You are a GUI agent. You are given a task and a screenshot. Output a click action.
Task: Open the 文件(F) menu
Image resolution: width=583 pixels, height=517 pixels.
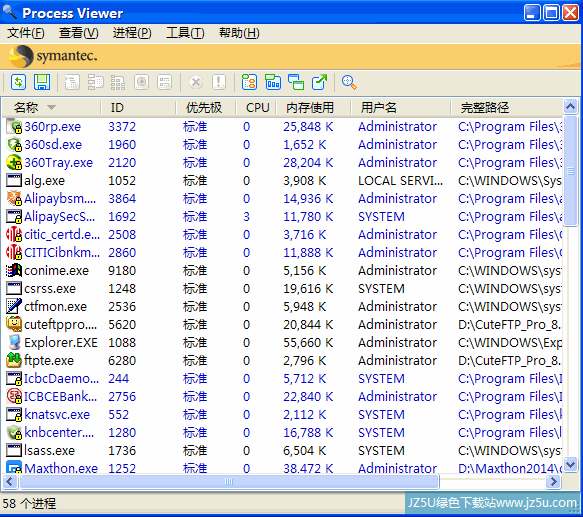tap(26, 33)
